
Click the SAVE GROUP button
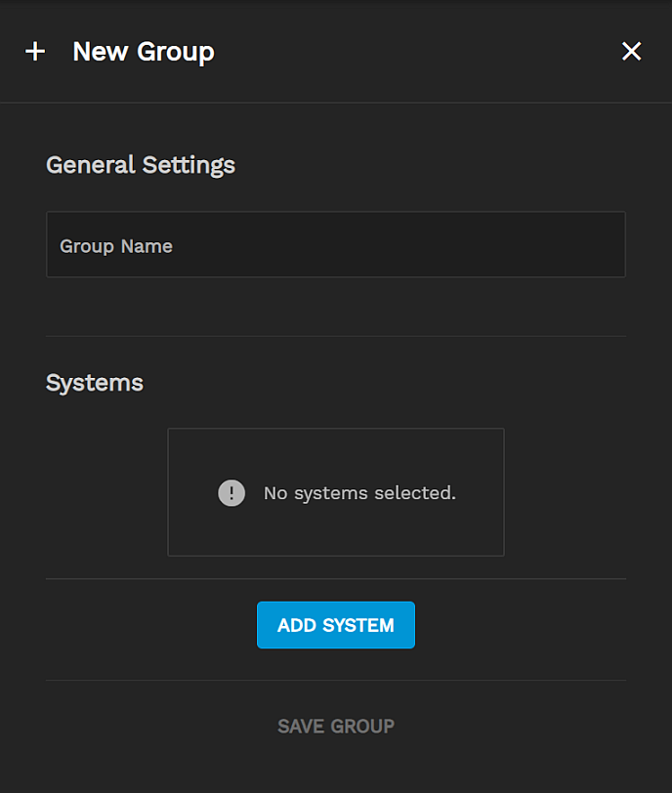336,726
